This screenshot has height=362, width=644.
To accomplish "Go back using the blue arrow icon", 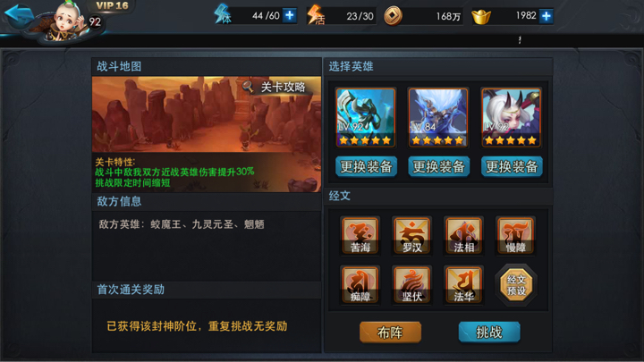I will point(19,15).
